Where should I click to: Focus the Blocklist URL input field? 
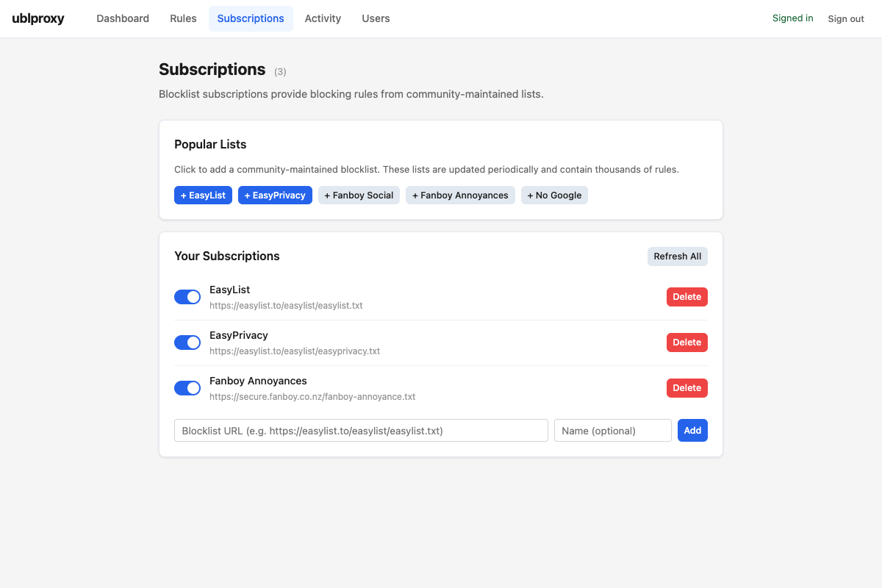coord(361,431)
